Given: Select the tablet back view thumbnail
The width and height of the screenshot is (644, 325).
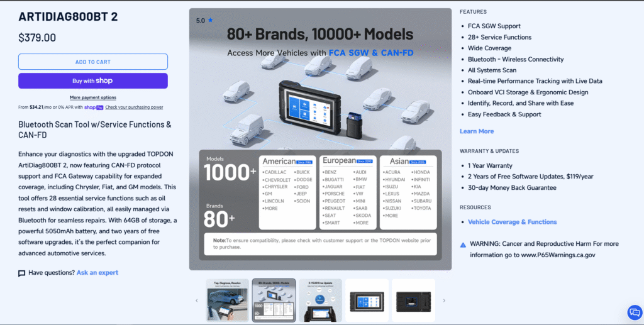Looking at the screenshot, I should [413, 300].
